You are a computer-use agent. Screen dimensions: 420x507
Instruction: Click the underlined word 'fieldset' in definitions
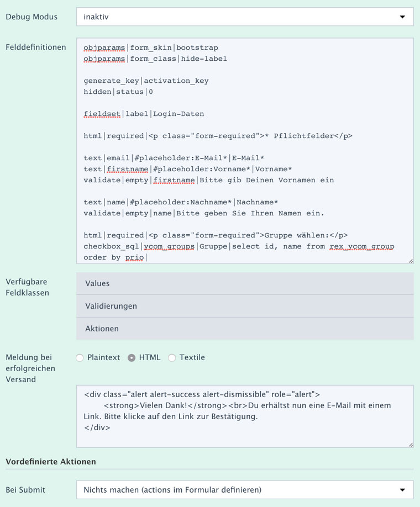tap(102, 114)
